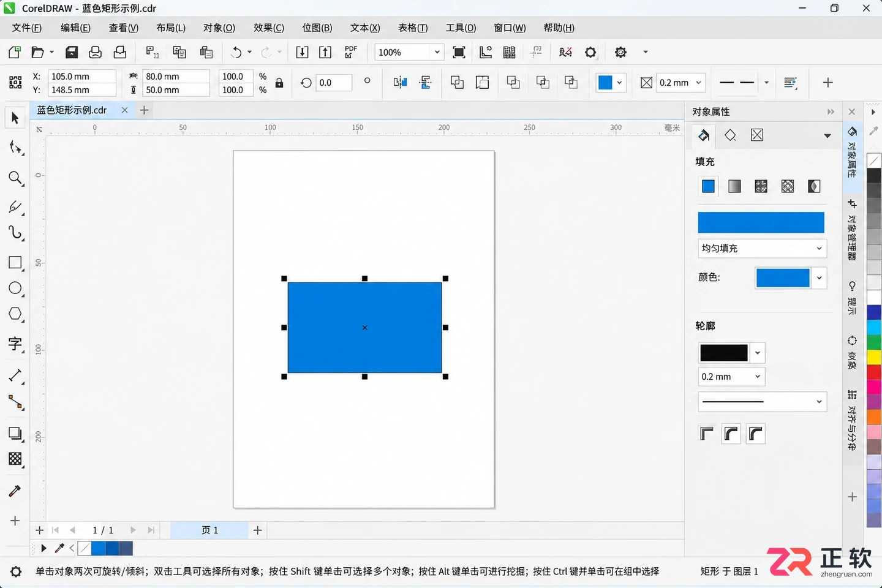The height and width of the screenshot is (588, 882).
Task: Click the Full screen preview icon
Action: click(x=459, y=52)
